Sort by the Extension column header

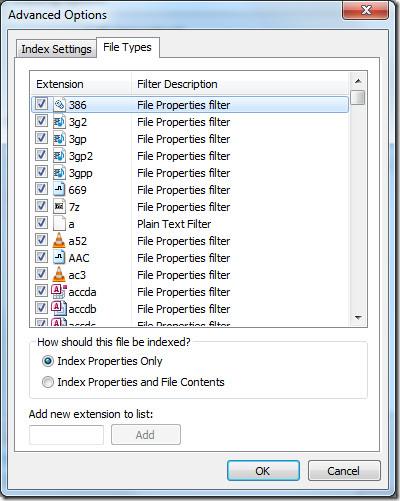click(x=81, y=84)
